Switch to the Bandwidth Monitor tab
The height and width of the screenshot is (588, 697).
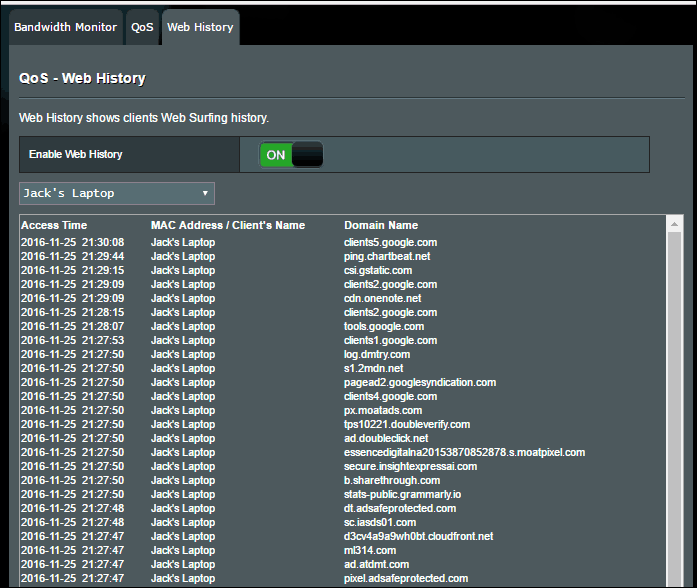[x=66, y=27]
